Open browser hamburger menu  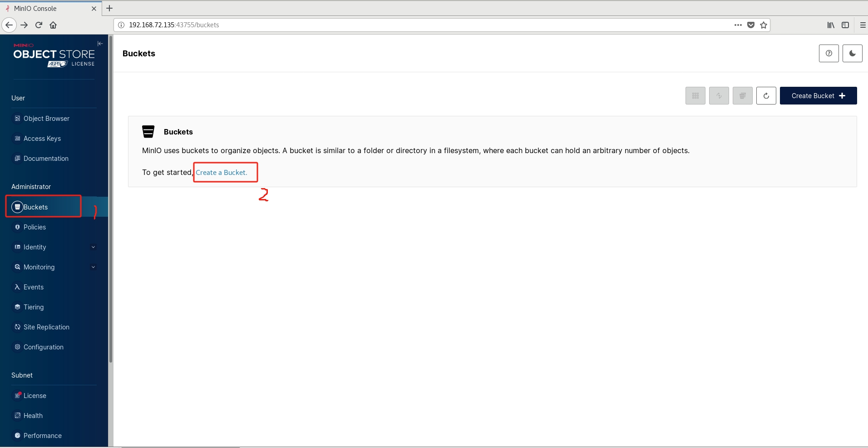(863, 25)
